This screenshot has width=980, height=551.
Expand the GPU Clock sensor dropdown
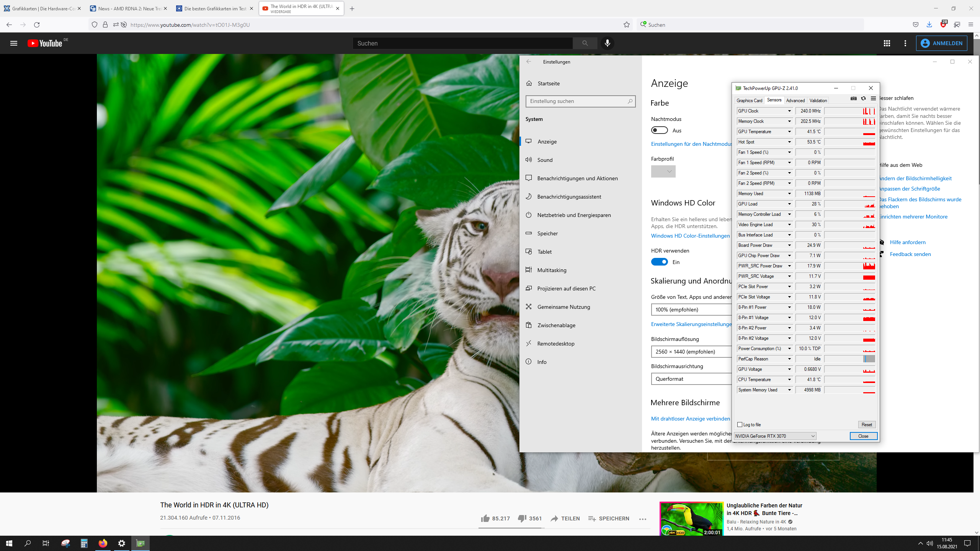789,111
